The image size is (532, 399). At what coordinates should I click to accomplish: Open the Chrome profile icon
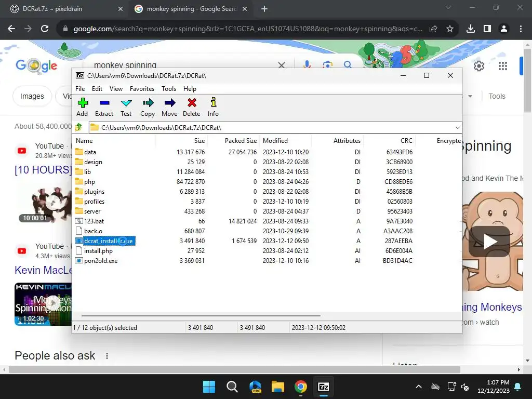pos(504,29)
